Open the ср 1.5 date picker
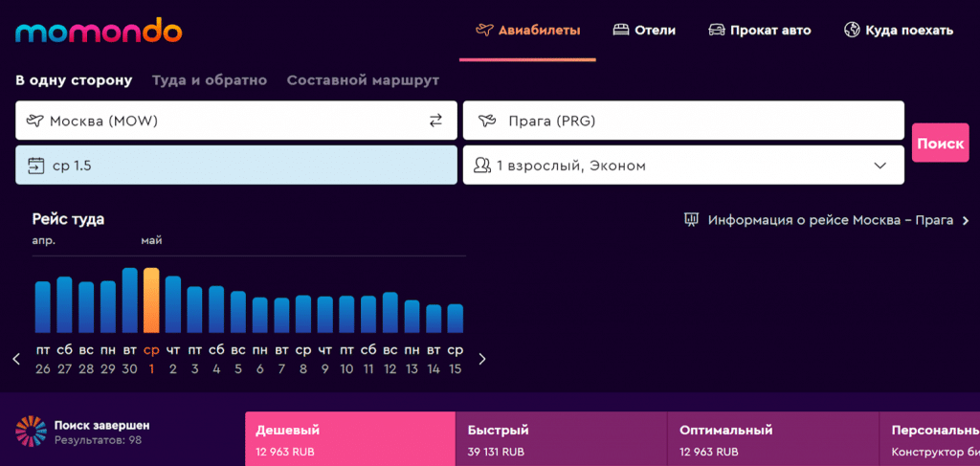The height and width of the screenshot is (466, 980). [x=236, y=165]
